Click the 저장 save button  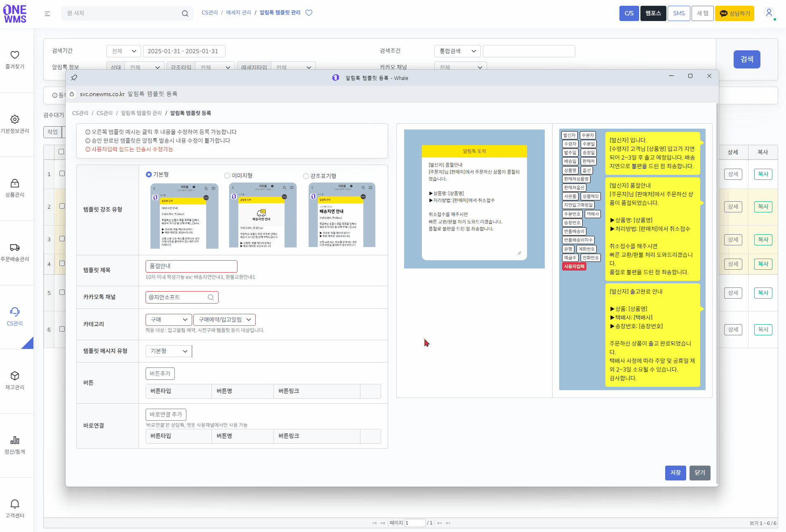[x=675, y=473]
